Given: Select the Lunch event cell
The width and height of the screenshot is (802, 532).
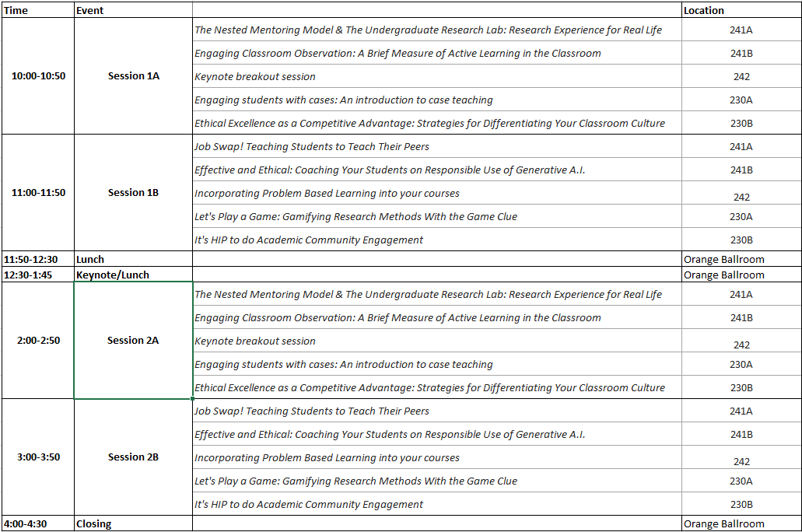Looking at the screenshot, I should 133,259.
